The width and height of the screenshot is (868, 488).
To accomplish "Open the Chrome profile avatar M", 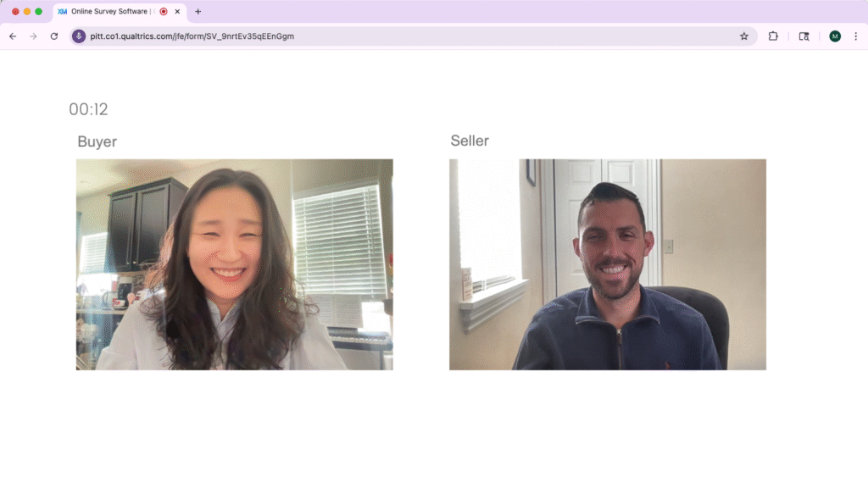I will (x=835, y=36).
